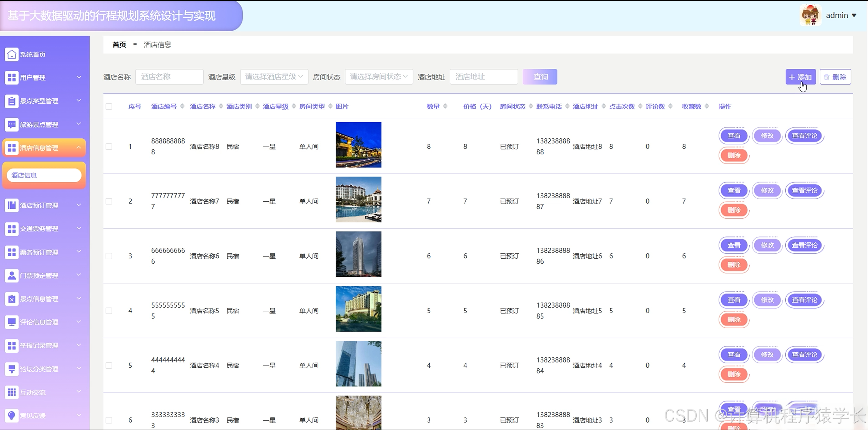
Task: Open the 酒店星级 dropdown filter
Action: pyautogui.click(x=274, y=77)
